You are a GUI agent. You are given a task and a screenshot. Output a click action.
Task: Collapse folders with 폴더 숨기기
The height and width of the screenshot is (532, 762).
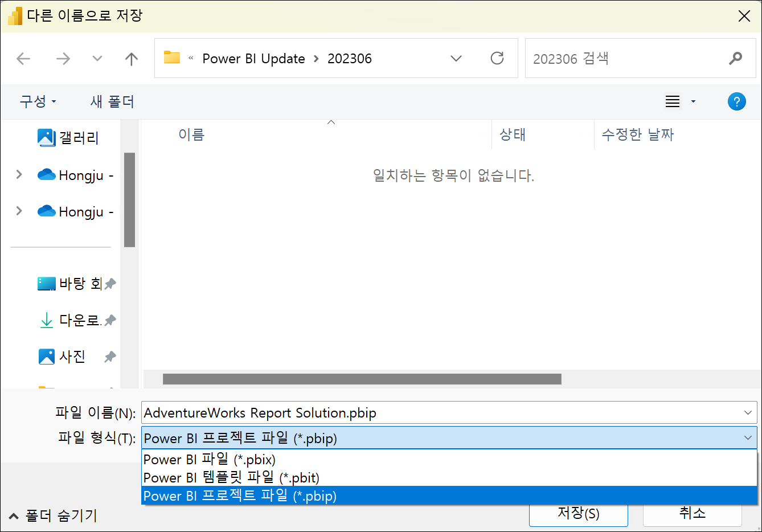[53, 515]
